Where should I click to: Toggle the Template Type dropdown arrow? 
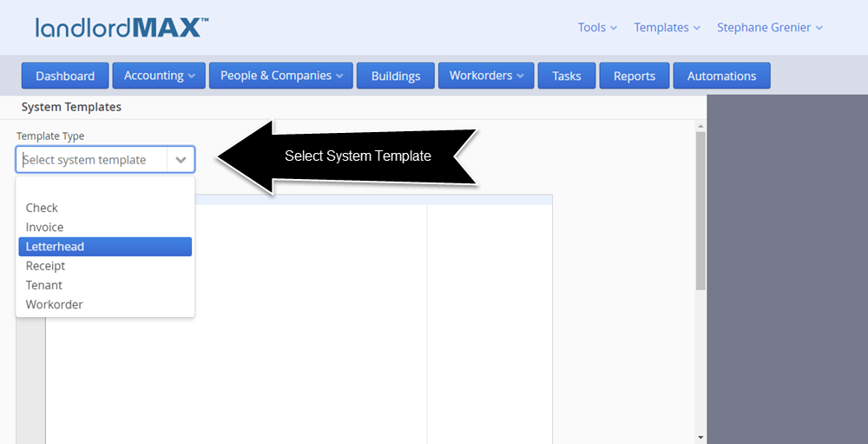[181, 160]
